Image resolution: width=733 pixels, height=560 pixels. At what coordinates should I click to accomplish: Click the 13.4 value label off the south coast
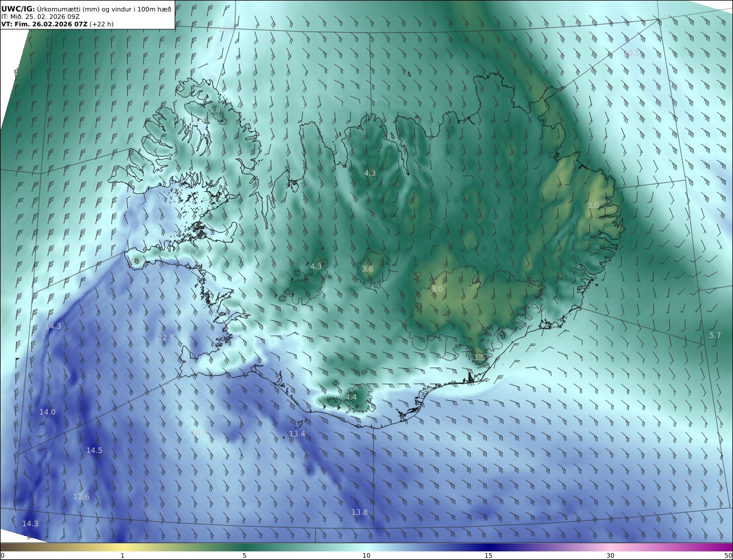click(297, 433)
